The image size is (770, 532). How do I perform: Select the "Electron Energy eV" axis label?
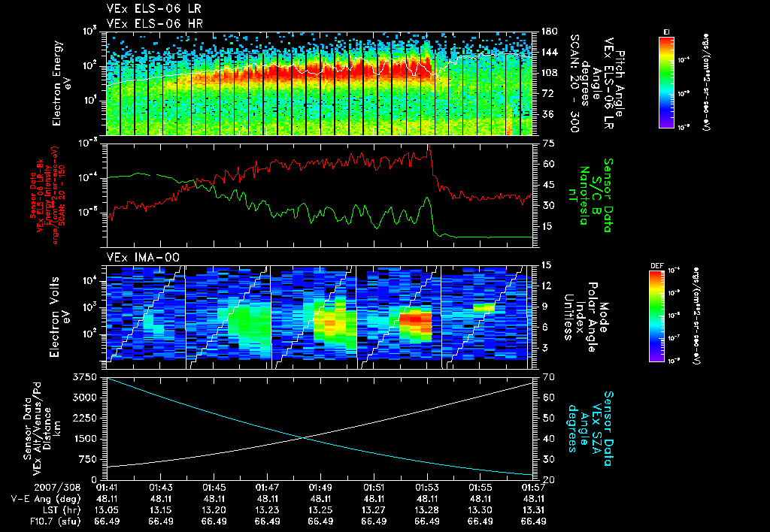tap(62, 83)
